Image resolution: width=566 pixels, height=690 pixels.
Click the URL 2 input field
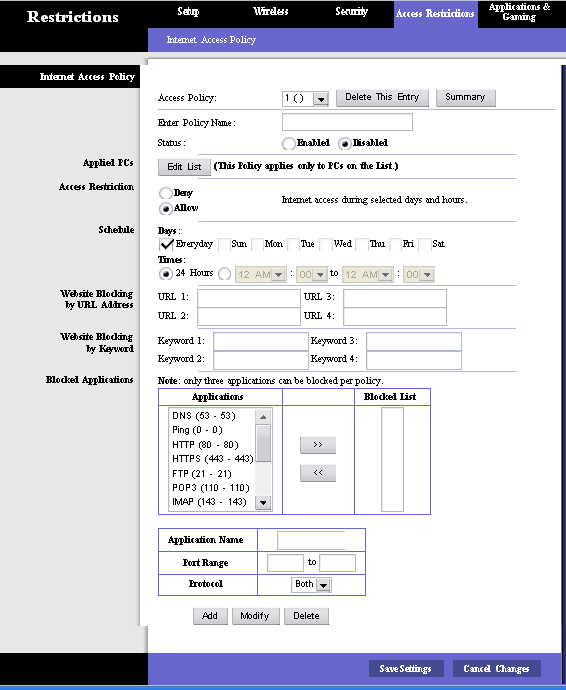(249, 316)
